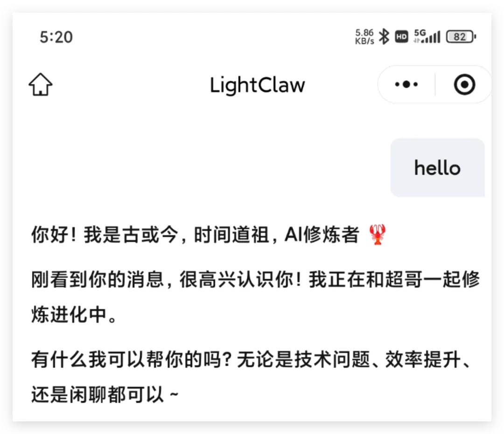Image resolution: width=504 pixels, height=434 pixels.
Task: Tap the 5G signal strength icon
Action: (x=427, y=36)
